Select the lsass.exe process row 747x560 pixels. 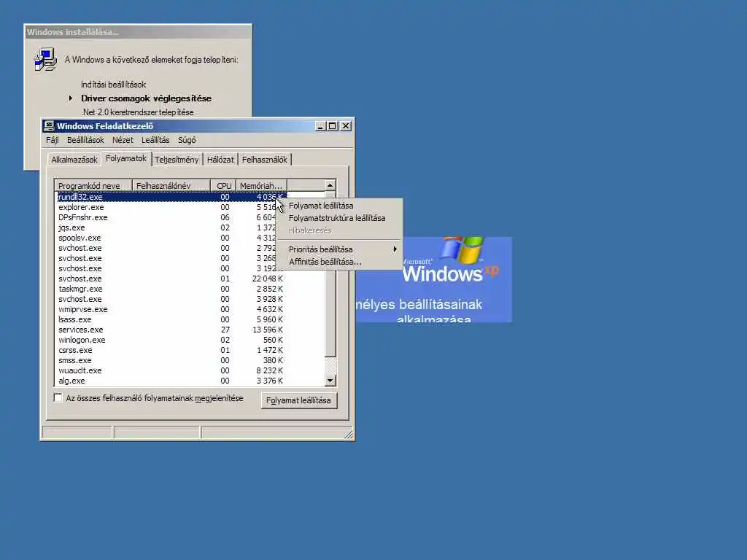[171, 319]
